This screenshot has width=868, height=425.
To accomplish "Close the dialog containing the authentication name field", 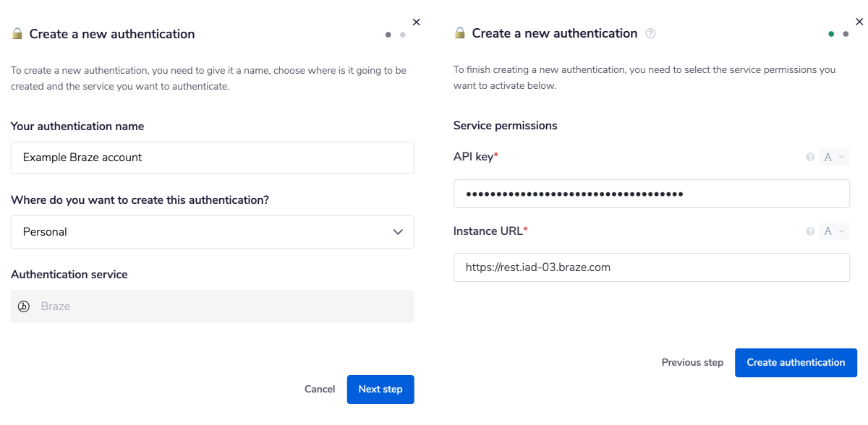I will 415,22.
